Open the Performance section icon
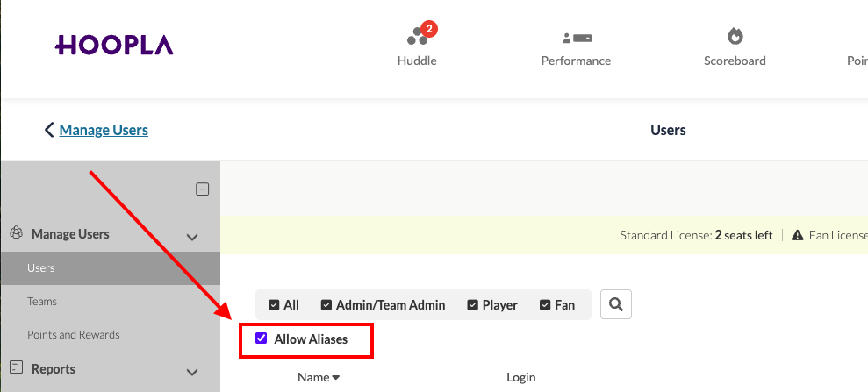 (x=577, y=39)
